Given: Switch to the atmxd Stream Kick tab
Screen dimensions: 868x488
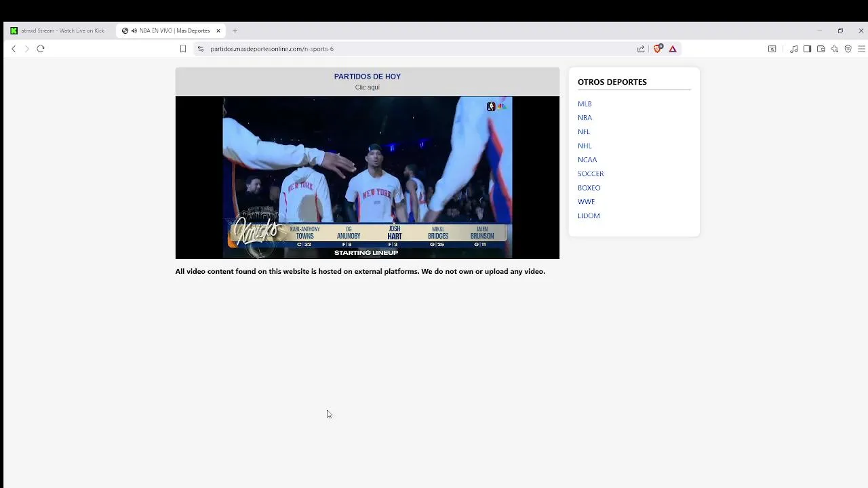Looking at the screenshot, I should coord(58,30).
